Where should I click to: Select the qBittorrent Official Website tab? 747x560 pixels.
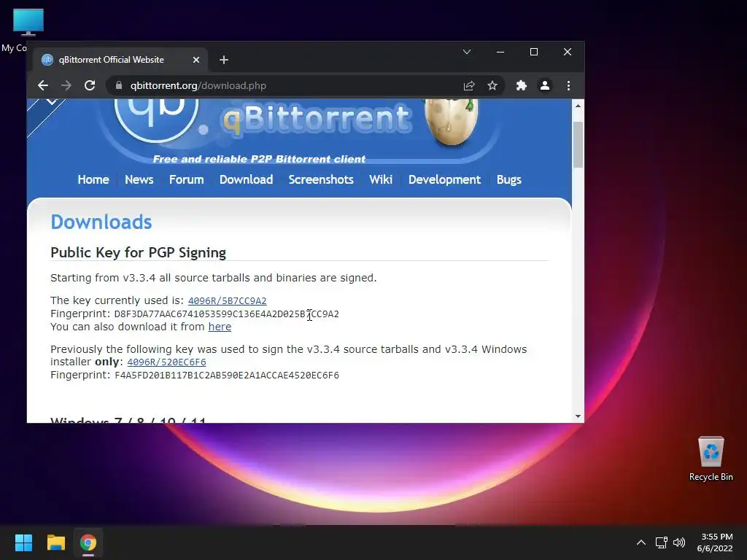click(x=120, y=60)
